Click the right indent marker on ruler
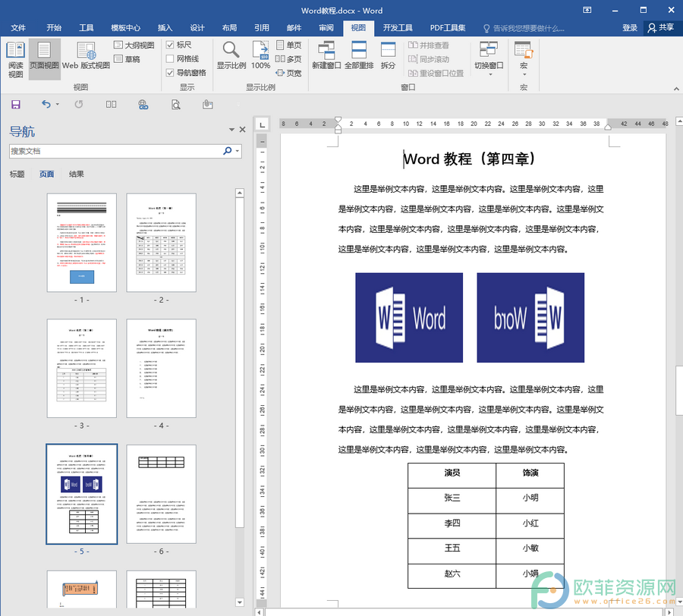683x616 pixels. [x=608, y=127]
